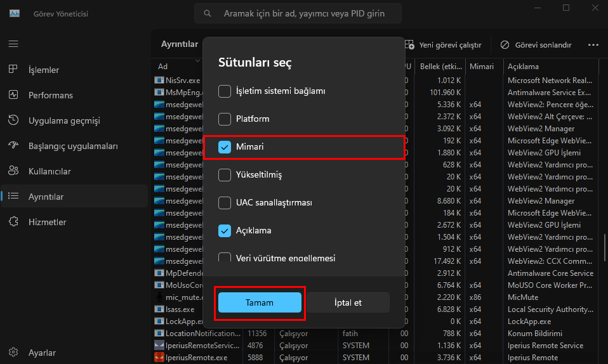Click the Başlangıç uygulamaları gauge icon
Screen dimensions: 608x364
13,145
